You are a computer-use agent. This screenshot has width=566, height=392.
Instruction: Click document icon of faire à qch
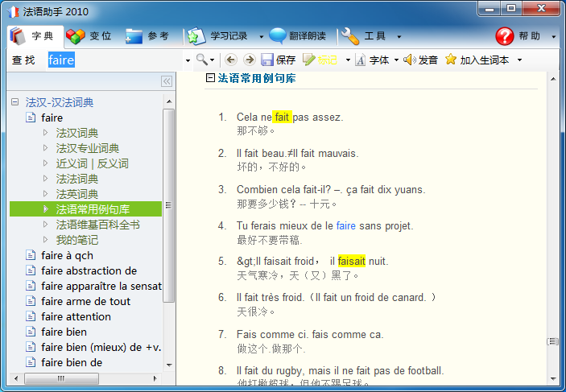[x=31, y=255]
